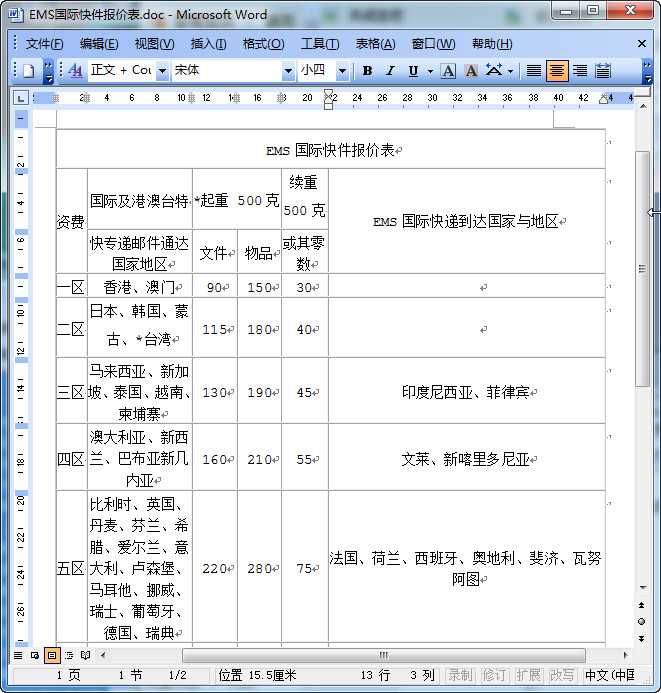This screenshot has width=661, height=693.
Task: Go to next page browse arrow
Action: coord(642,639)
